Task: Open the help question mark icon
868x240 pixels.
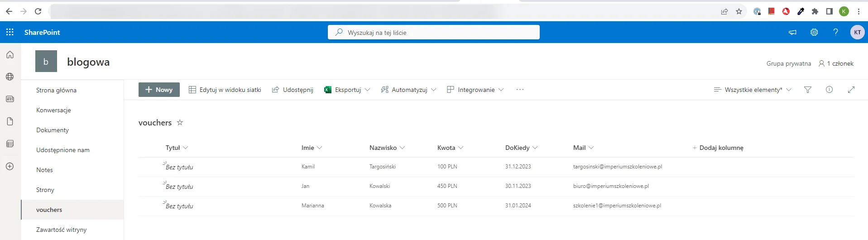Action: [x=835, y=32]
